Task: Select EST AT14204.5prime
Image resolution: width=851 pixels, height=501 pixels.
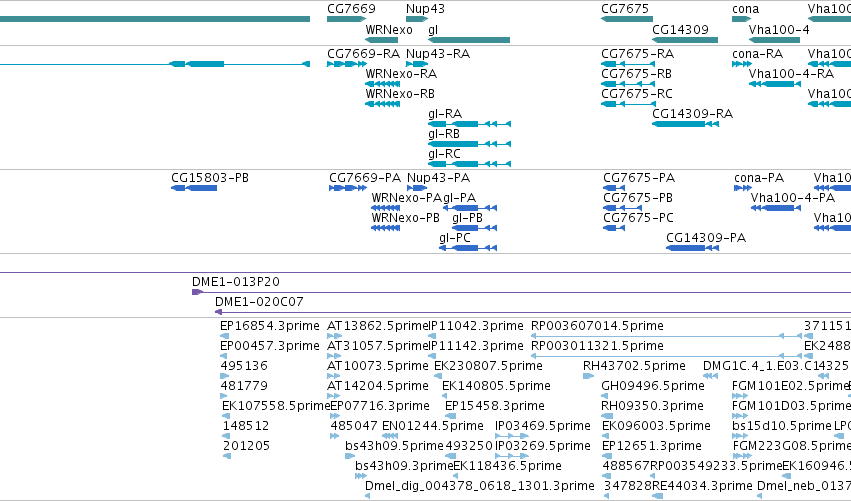Action: coord(378,386)
